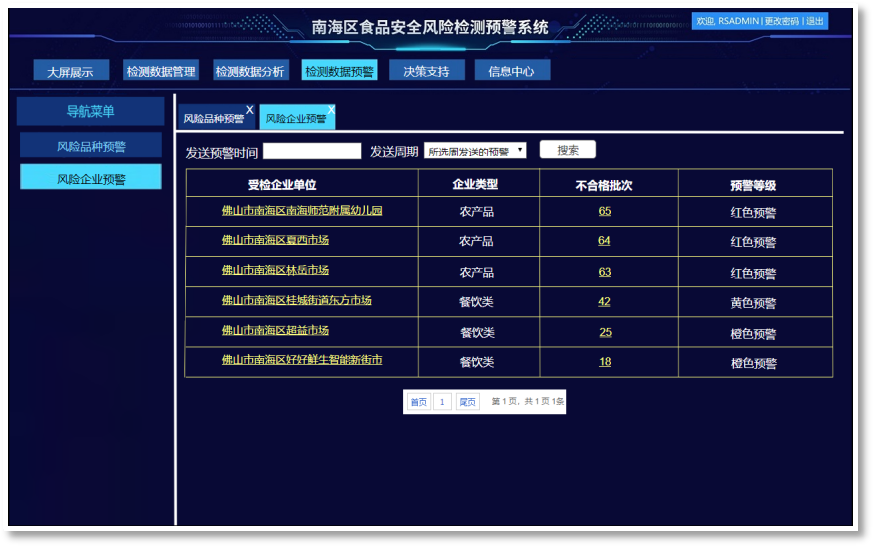Open the 决策支持 menu

pyautogui.click(x=427, y=71)
